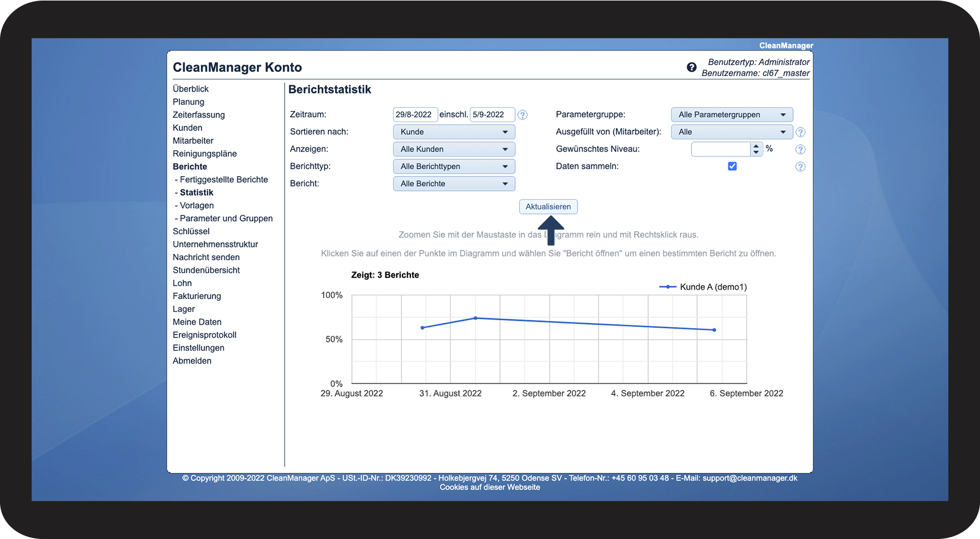980x539 pixels.
Task: Open the Cookies auf dieser Webseite link
Action: coord(490,487)
